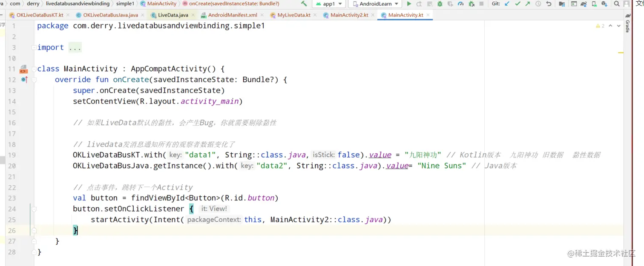Screen dimensions: 644x266
Task: Click 'derry' breadcrumb segment
Action: coord(33,3)
